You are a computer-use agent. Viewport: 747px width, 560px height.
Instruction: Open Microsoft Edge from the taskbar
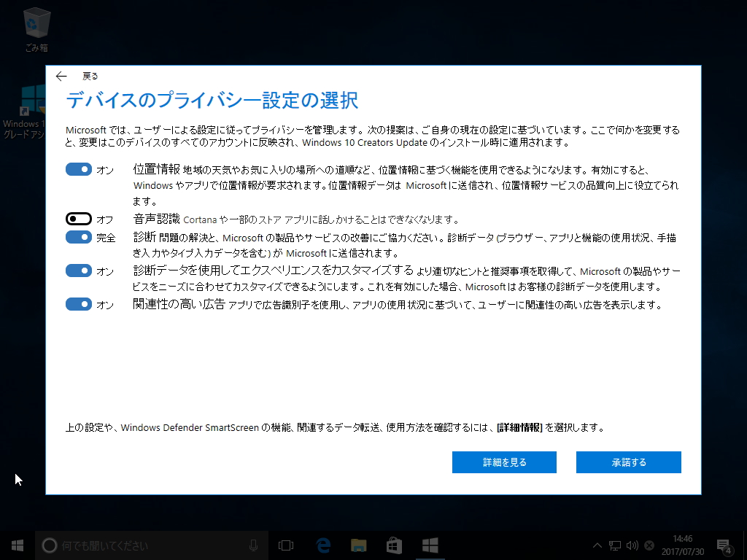coord(321,545)
